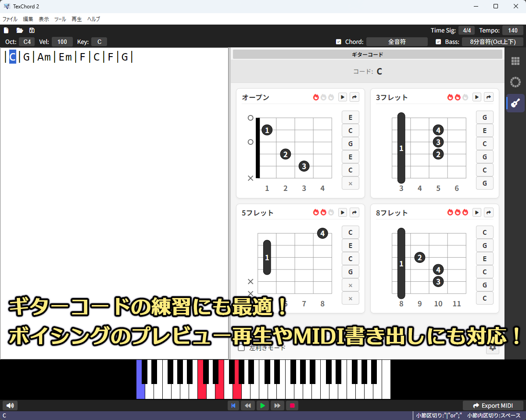
Task: Insert the 8フレット voicing using arrow icon
Action: coord(489,212)
